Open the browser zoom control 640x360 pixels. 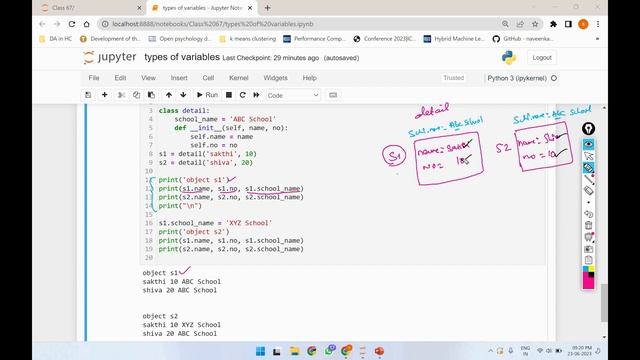coord(505,24)
